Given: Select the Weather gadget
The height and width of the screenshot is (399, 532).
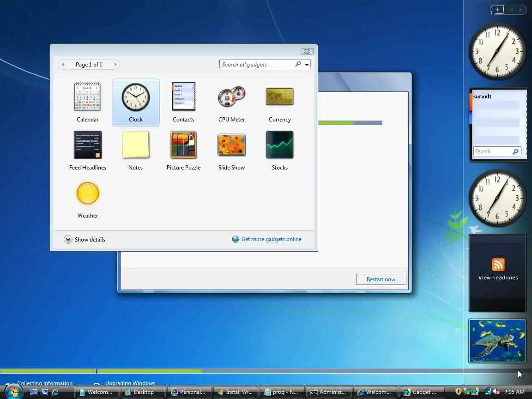Looking at the screenshot, I should (88, 199).
